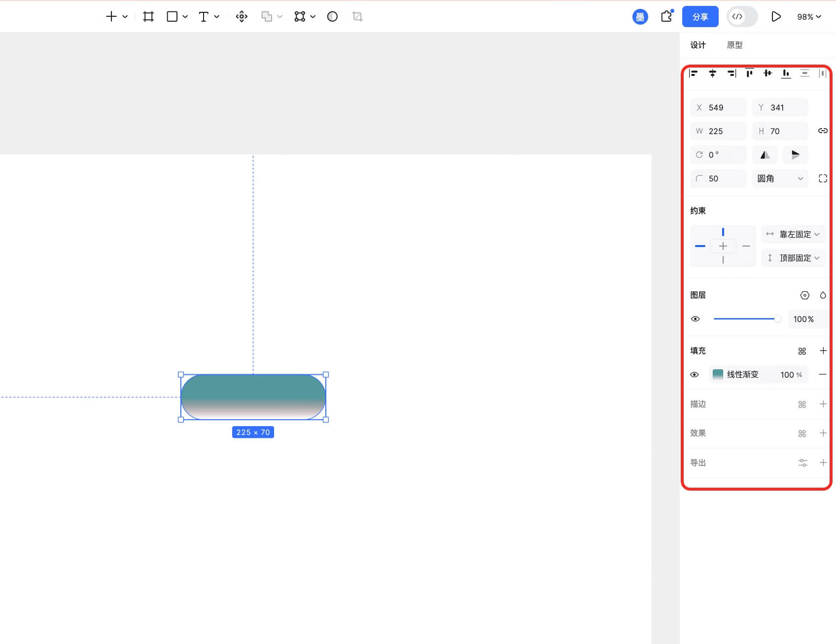836x644 pixels.
Task: Click the component tool icon
Action: (x=242, y=17)
